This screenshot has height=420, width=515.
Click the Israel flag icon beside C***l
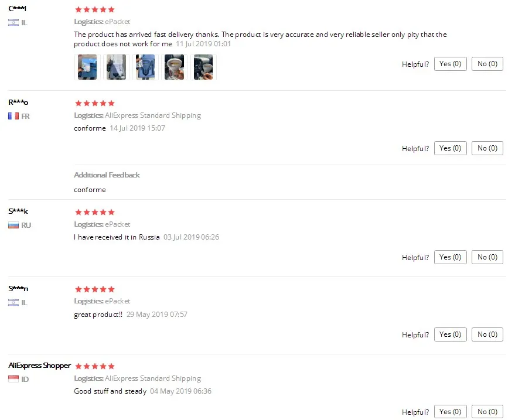(13, 23)
